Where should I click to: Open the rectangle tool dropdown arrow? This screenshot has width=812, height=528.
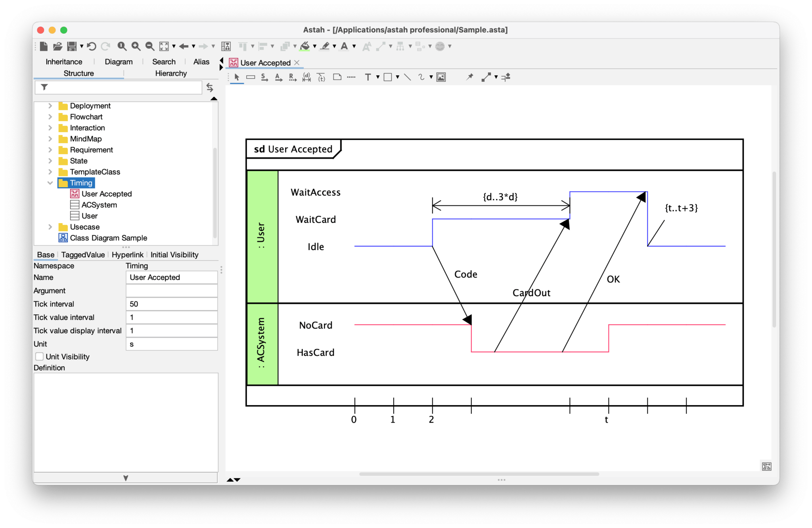398,77
